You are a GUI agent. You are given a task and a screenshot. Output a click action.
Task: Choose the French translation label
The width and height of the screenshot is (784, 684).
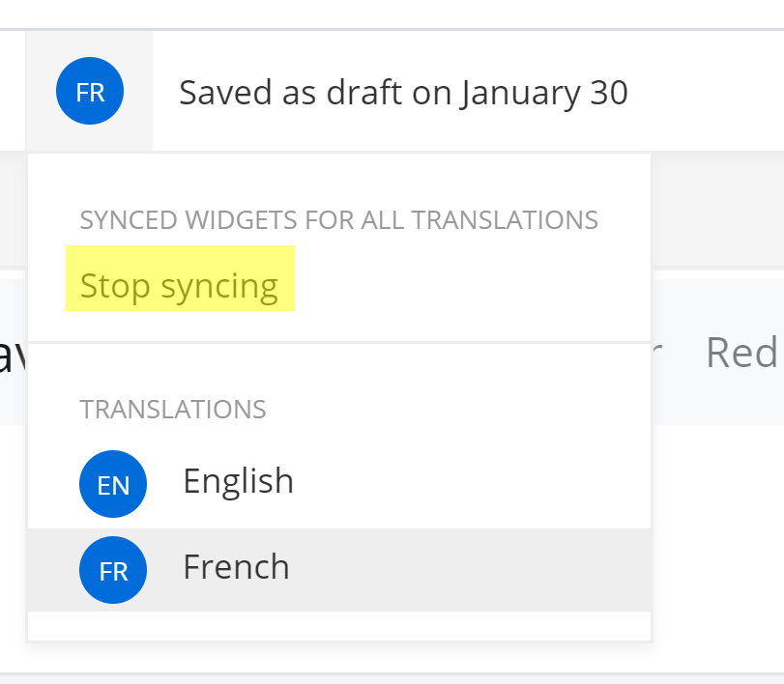click(x=237, y=567)
